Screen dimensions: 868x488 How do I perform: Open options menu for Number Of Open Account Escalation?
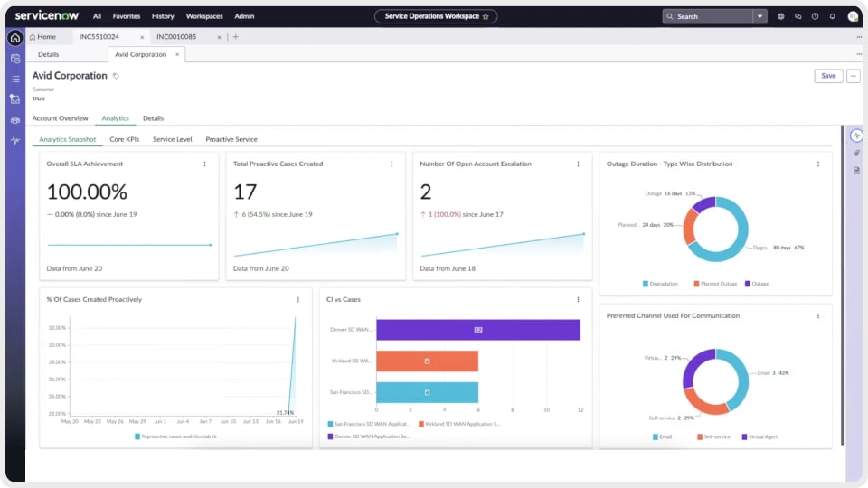(x=578, y=164)
